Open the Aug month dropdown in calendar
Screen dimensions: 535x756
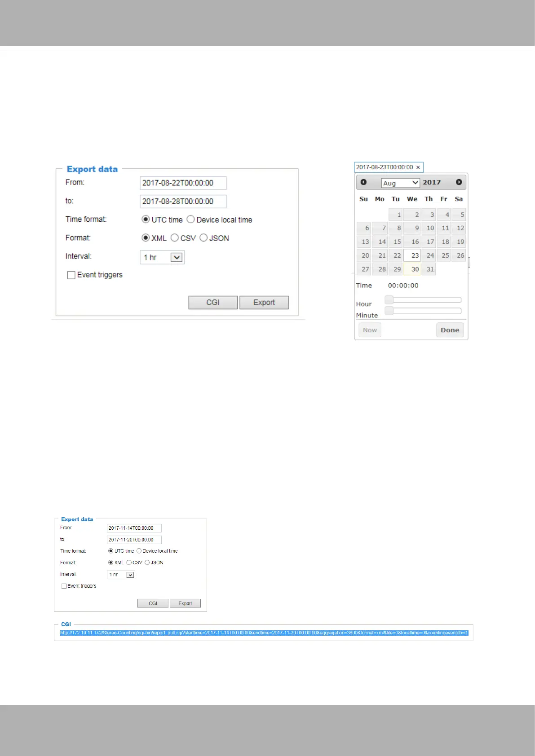400,183
